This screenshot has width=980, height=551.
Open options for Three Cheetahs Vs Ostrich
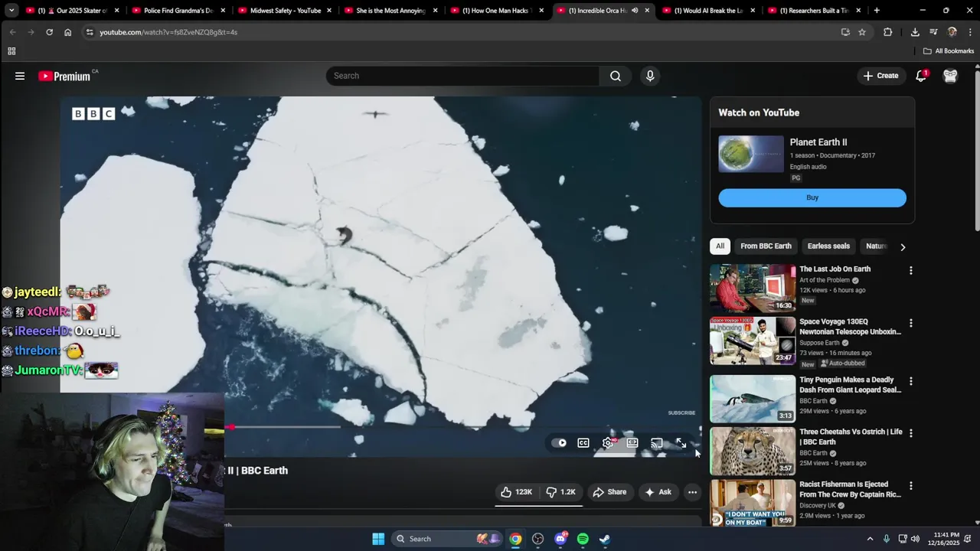(x=910, y=432)
